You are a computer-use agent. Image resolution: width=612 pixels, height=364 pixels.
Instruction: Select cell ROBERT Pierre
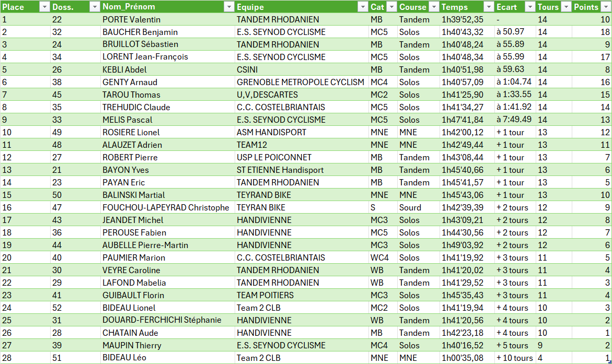(x=167, y=157)
